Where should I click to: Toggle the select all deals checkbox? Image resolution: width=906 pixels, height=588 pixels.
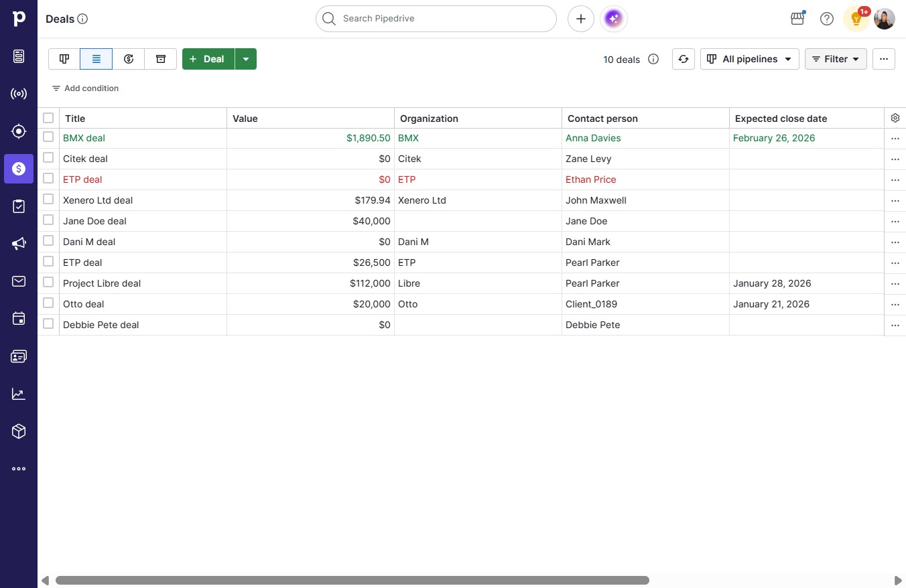tap(48, 118)
